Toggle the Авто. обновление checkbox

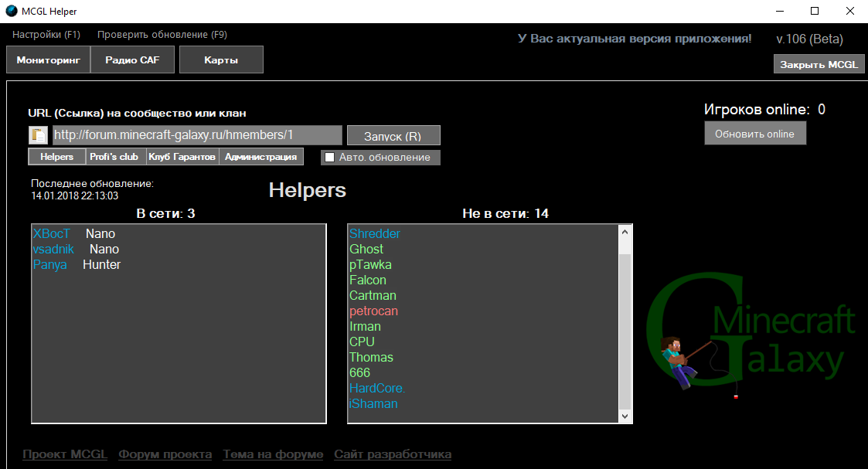pos(330,157)
